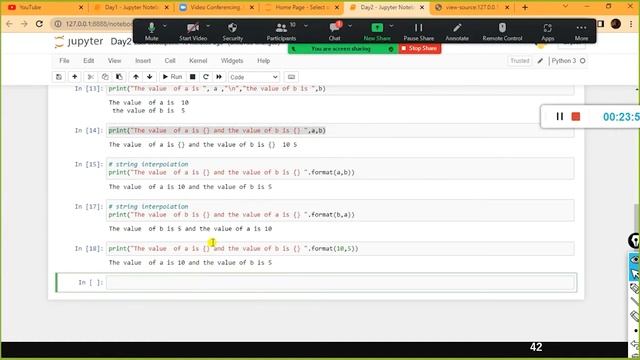
Task: Expand the Participants options arrow
Action: [306, 26]
